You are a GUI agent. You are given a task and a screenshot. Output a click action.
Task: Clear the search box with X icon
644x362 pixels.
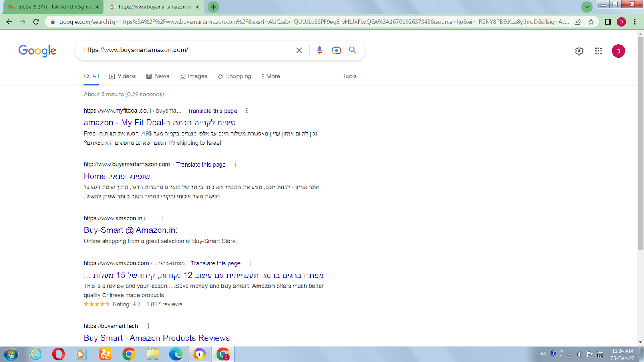(299, 50)
